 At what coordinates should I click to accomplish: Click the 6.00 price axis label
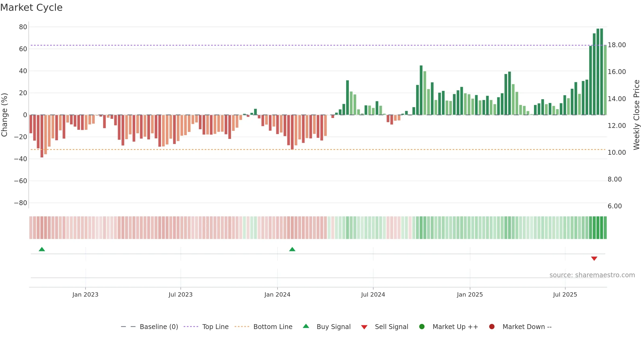tap(614, 206)
